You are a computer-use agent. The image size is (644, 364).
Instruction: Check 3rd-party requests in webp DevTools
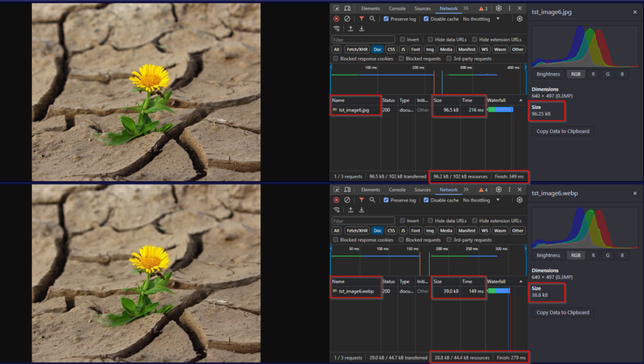[x=449, y=240]
